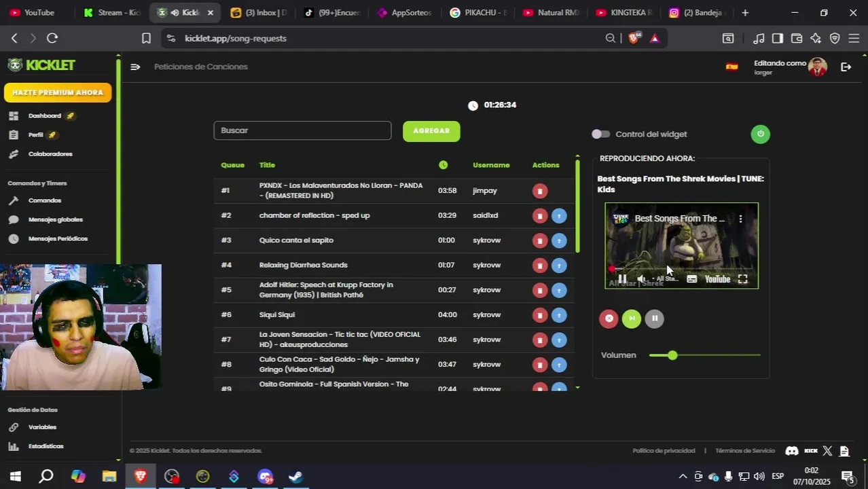Move Quico canta el sapito up
This screenshot has width=868, height=489.
click(x=559, y=240)
